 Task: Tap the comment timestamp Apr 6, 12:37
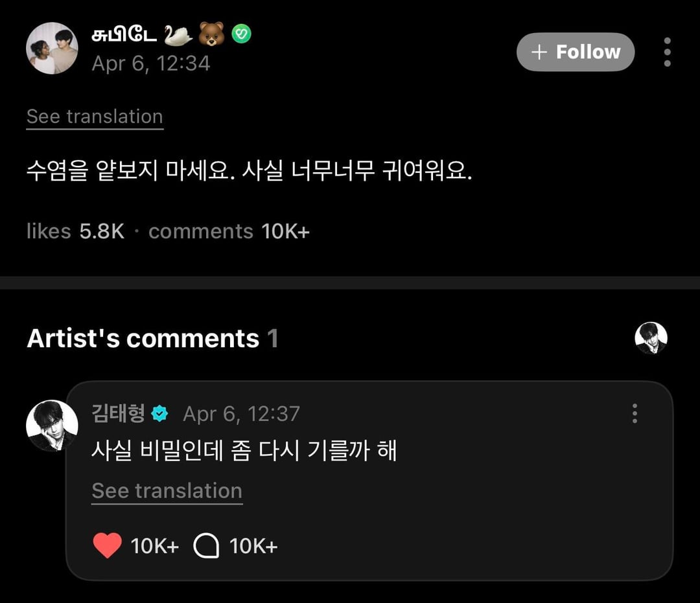[241, 414]
